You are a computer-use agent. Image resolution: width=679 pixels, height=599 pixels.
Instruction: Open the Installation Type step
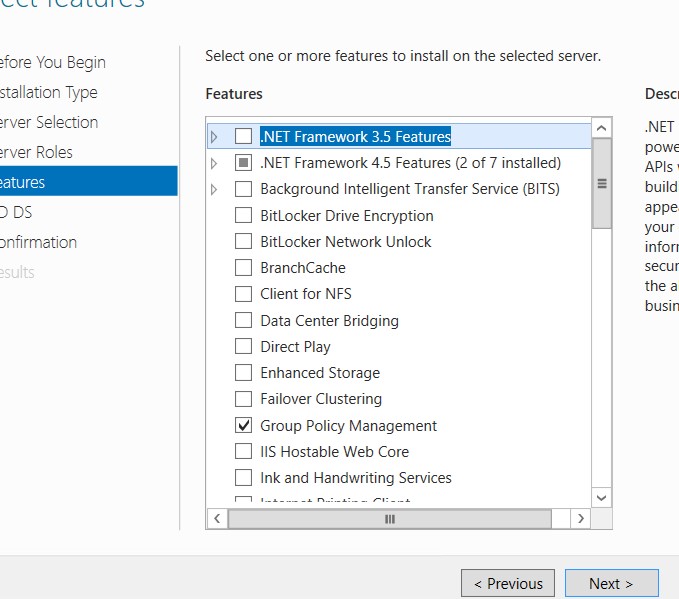[x=48, y=92]
